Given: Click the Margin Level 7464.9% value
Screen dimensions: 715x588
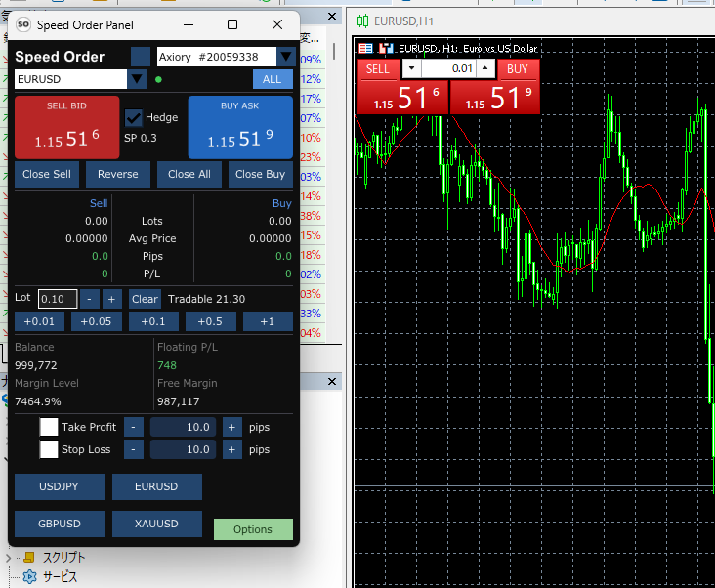Looking at the screenshot, I should click(38, 401).
